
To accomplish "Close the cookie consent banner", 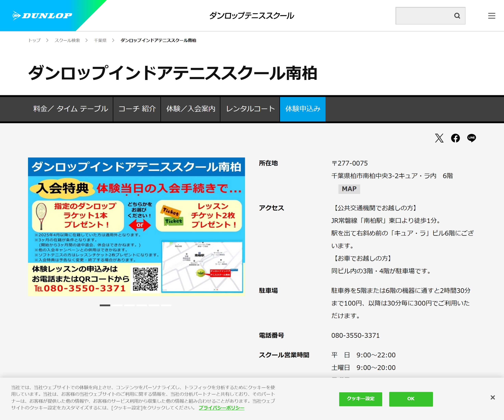I will tap(492, 397).
